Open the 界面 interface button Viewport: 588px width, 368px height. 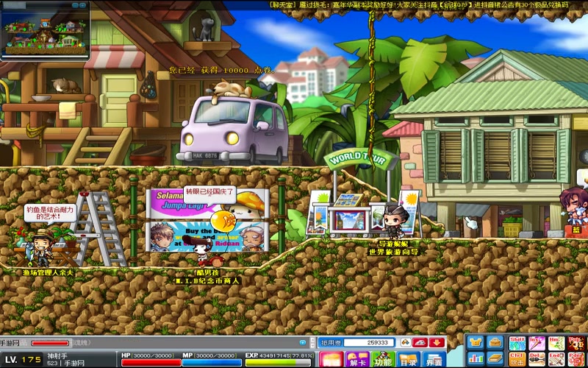point(434,359)
